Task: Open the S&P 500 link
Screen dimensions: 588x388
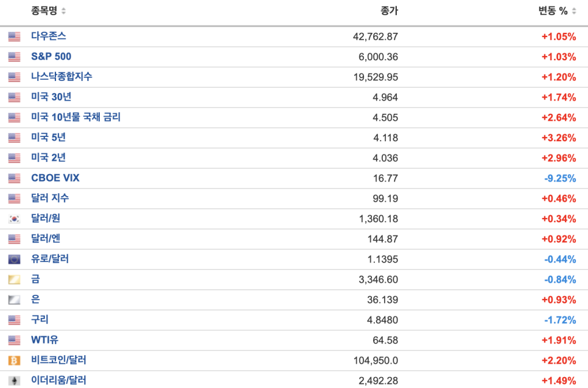Action: 51,56
